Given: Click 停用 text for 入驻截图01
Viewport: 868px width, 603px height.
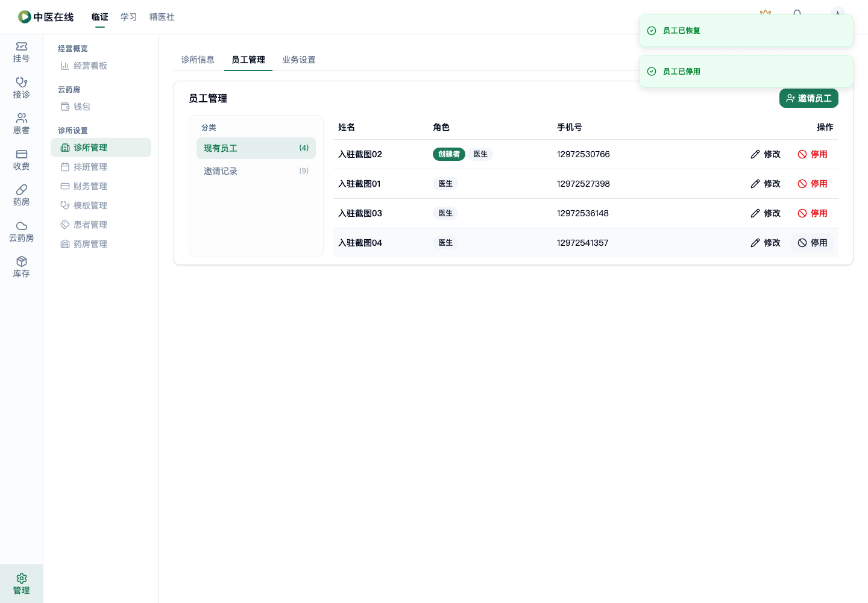Looking at the screenshot, I should pos(819,184).
